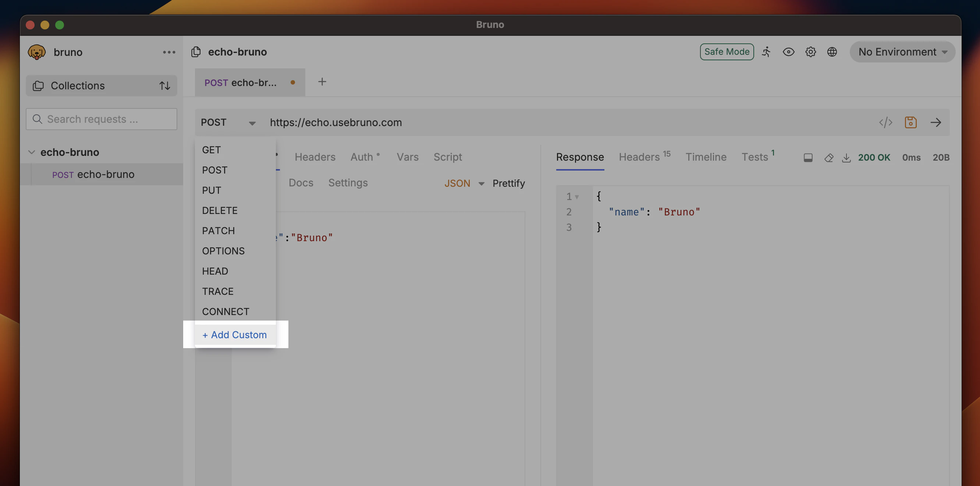Click the search requests field in the sidebar
Image resolution: width=980 pixels, height=486 pixels.
click(x=101, y=119)
